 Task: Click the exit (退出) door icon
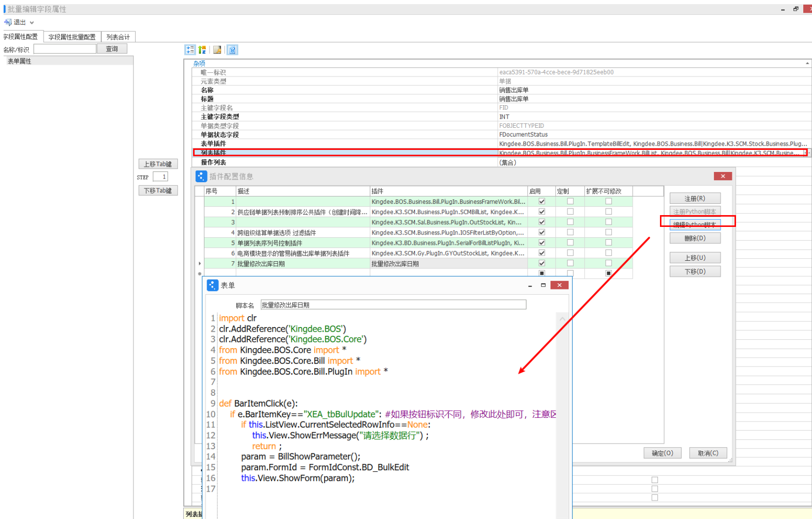pos(8,23)
